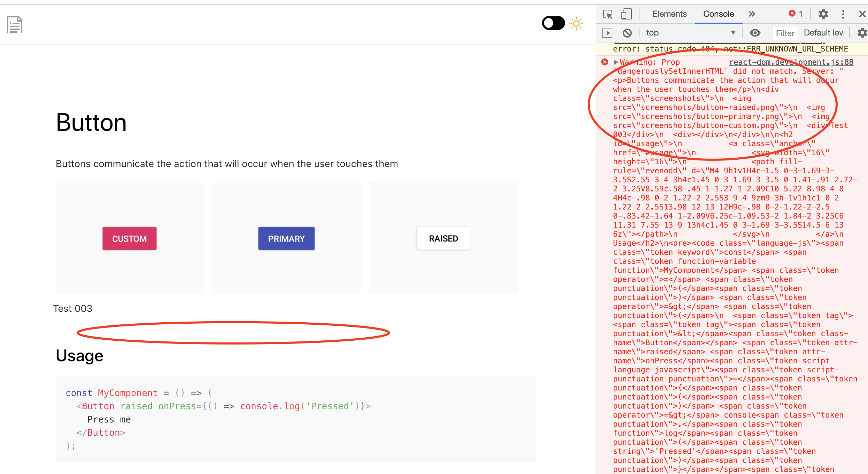Viewport: 868px width, 474px height.
Task: Open react-dom.development.js:88 source link
Action: click(791, 62)
